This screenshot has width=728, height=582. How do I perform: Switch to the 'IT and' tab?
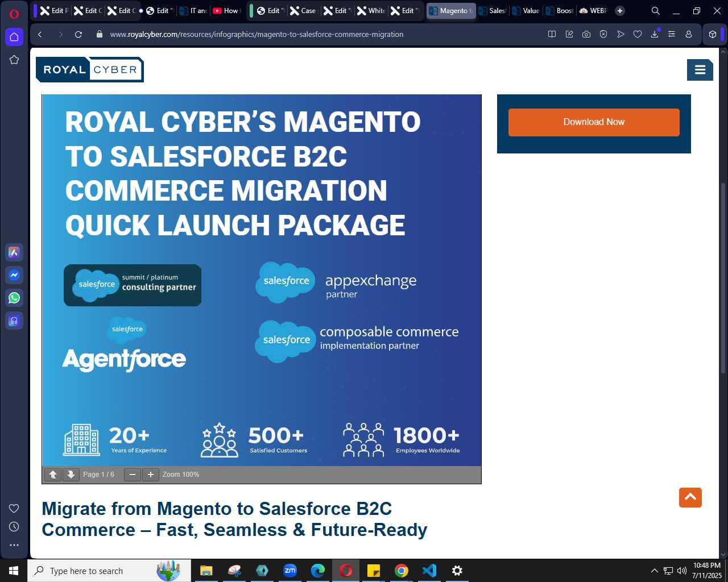[x=193, y=11]
